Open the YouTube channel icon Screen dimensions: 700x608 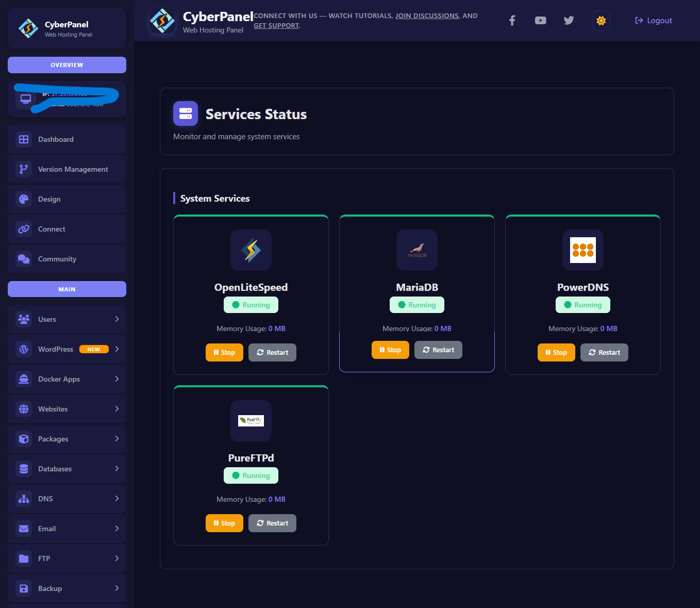point(540,21)
